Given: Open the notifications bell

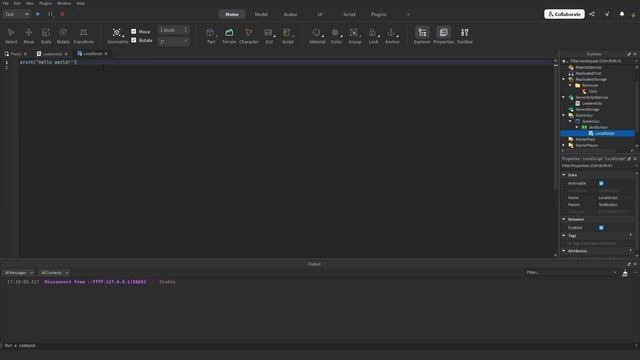Looking at the screenshot, I should [x=622, y=14].
